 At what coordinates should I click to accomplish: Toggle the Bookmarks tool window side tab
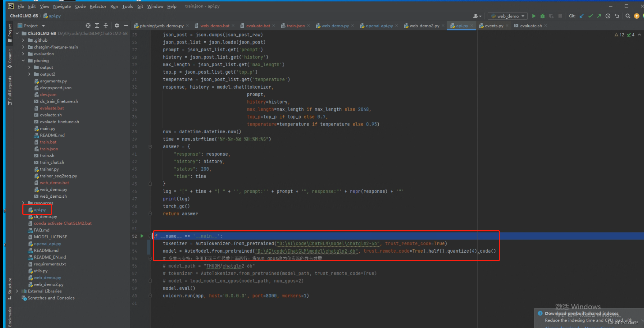(10, 317)
